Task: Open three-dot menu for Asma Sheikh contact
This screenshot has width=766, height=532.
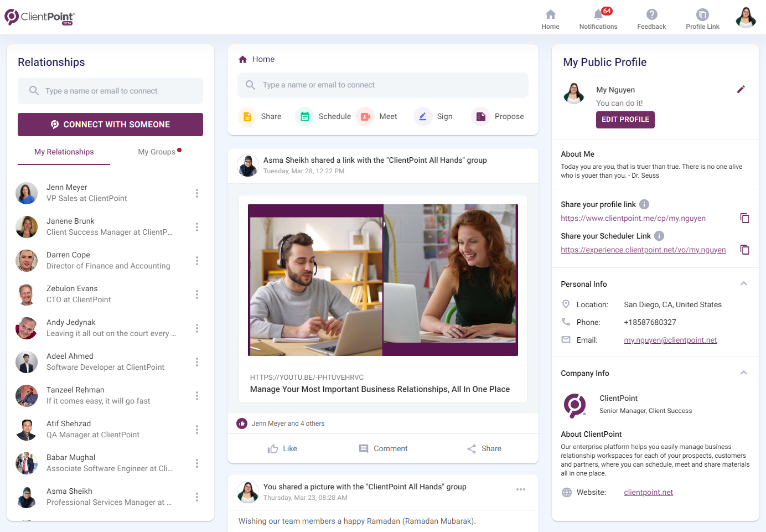Action: tap(197, 497)
